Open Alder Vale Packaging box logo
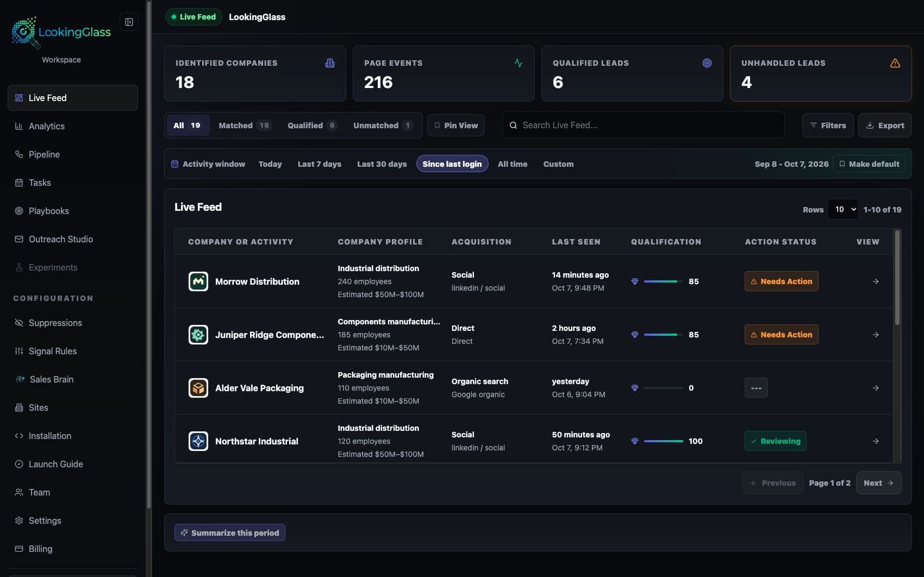The image size is (924, 577). (x=198, y=388)
